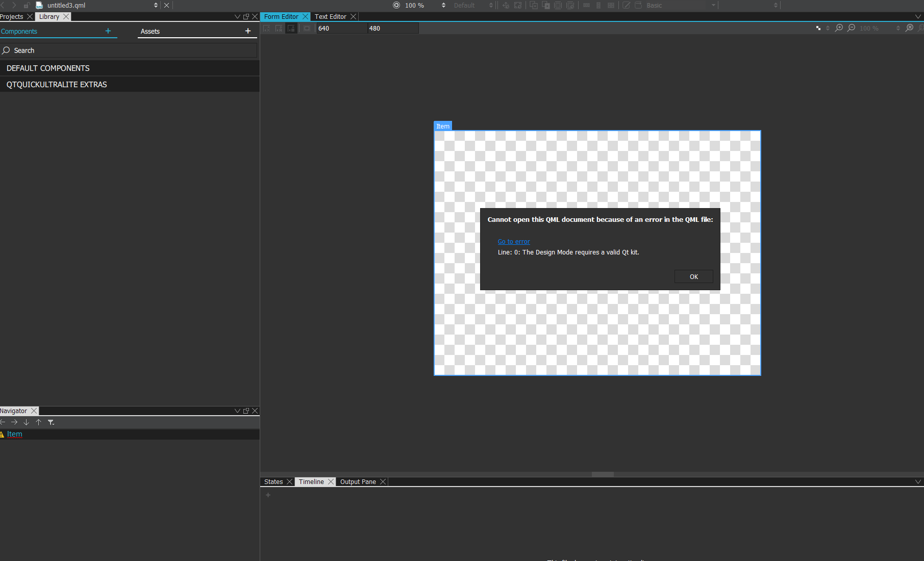This screenshot has height=561, width=924.
Task: Follow the Go to error link
Action: (514, 242)
